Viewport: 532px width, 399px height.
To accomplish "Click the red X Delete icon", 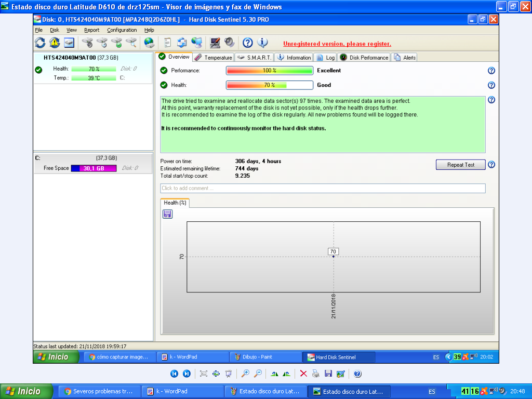I will tap(303, 374).
